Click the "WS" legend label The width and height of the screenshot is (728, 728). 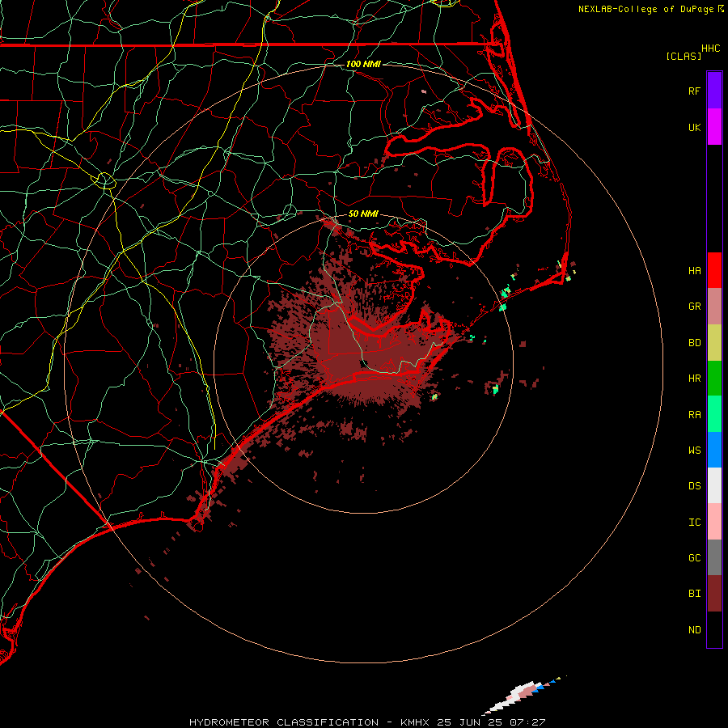[x=694, y=450]
